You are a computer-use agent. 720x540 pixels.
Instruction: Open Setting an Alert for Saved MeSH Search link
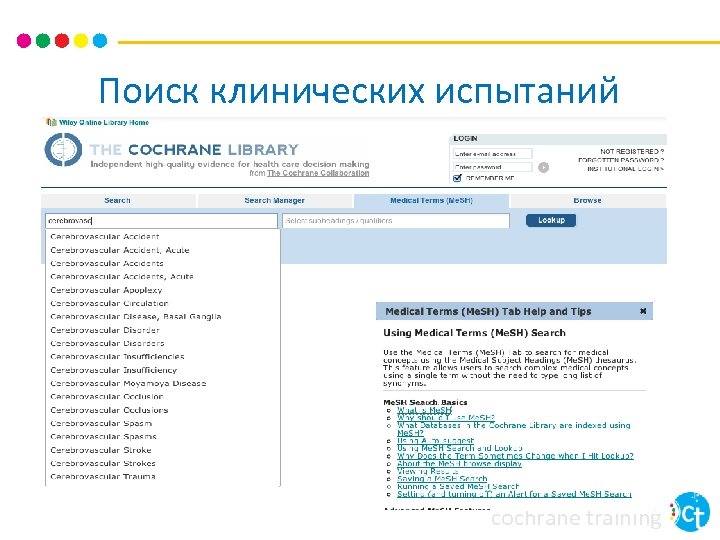pos(514,494)
